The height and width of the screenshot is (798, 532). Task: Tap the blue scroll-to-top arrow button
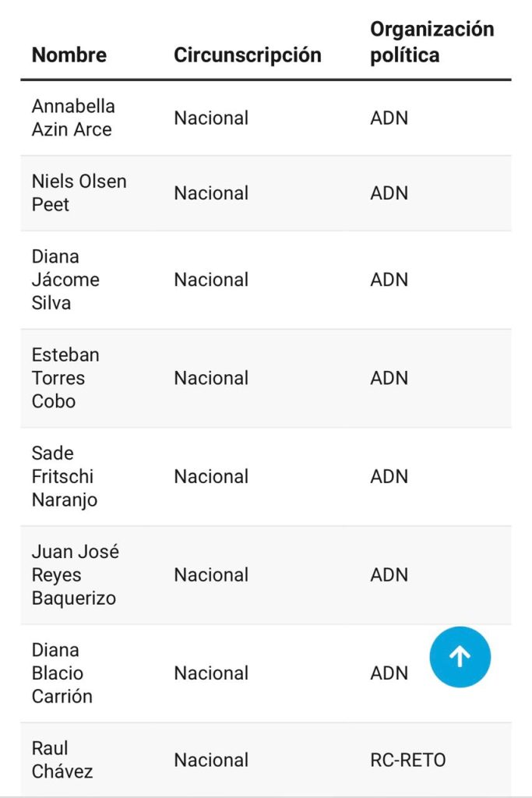(x=460, y=656)
